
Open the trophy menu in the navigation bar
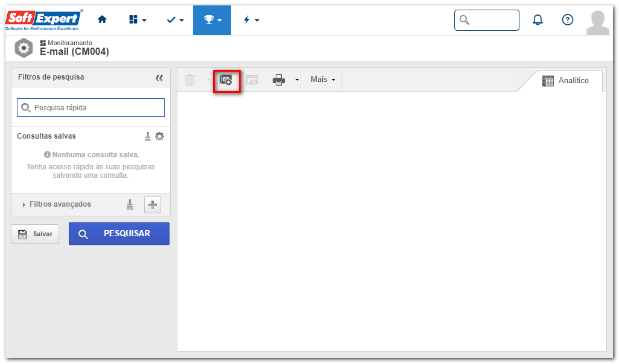[x=212, y=20]
